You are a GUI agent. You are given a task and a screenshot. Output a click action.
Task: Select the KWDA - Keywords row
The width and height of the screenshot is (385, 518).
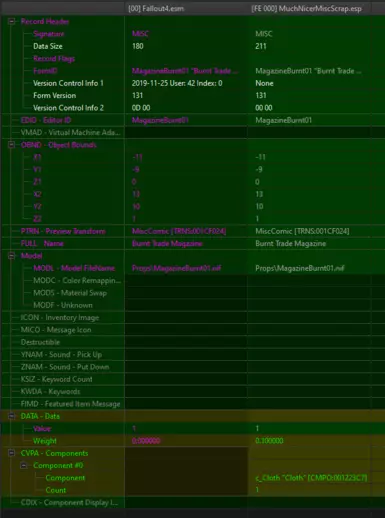193,391
